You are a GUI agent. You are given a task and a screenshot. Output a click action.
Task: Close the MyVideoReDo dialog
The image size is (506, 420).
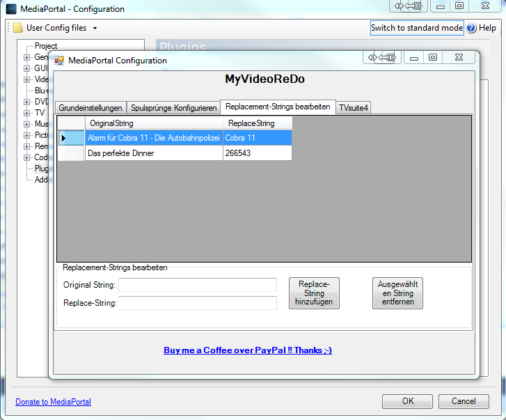click(x=459, y=58)
